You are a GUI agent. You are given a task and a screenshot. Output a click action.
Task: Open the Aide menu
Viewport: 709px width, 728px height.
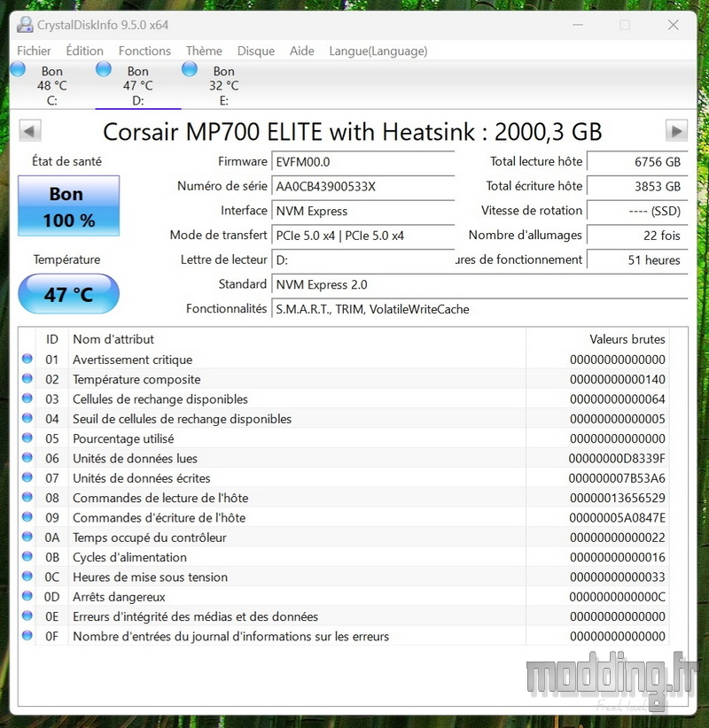302,50
